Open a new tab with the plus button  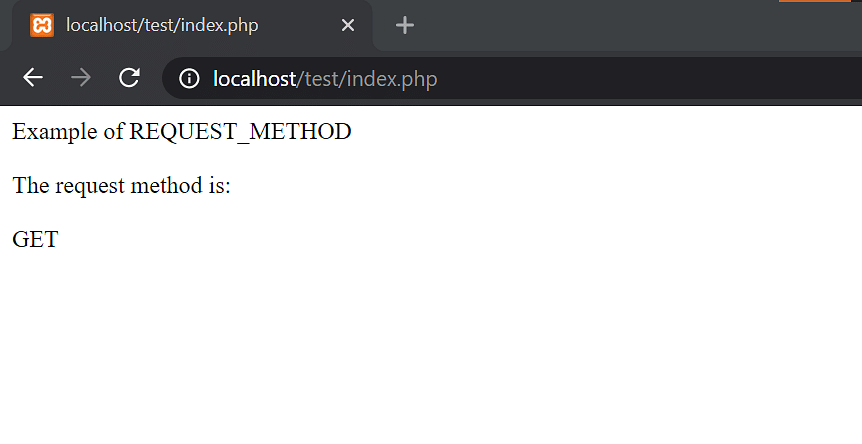405,25
